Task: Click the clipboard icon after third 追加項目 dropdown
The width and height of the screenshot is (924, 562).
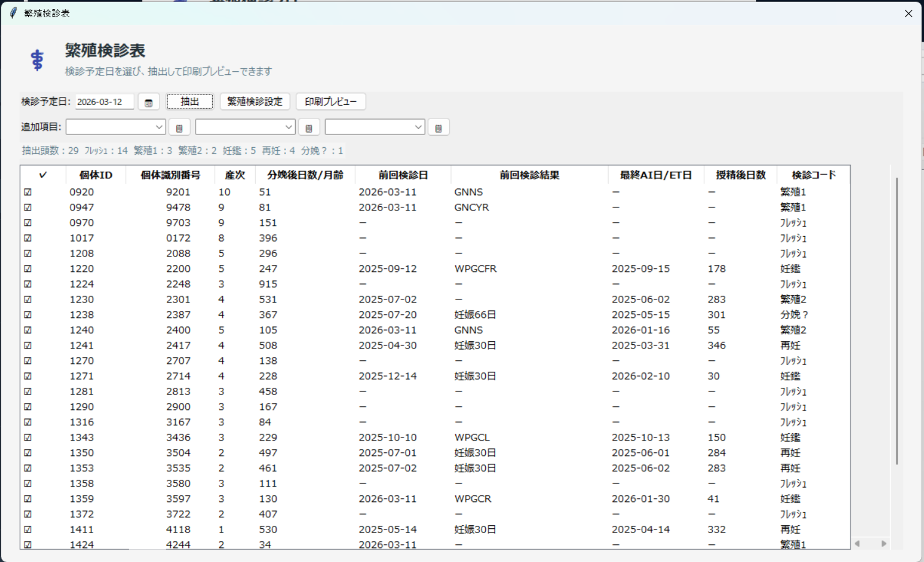Action: point(438,128)
